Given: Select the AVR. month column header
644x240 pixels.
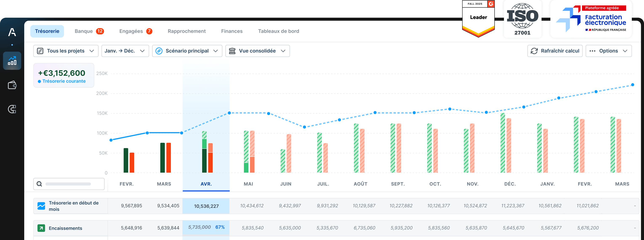Looking at the screenshot, I should pos(206,184).
